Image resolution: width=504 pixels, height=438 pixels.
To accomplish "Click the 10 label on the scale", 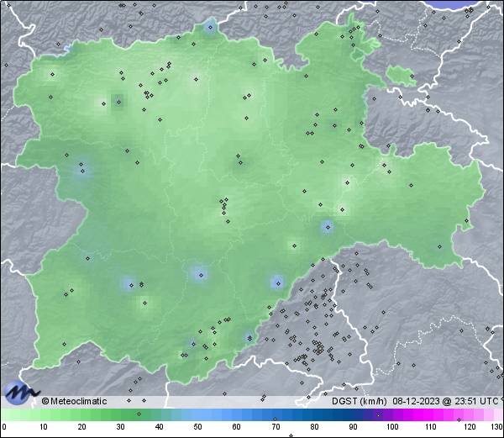I will [44, 427].
